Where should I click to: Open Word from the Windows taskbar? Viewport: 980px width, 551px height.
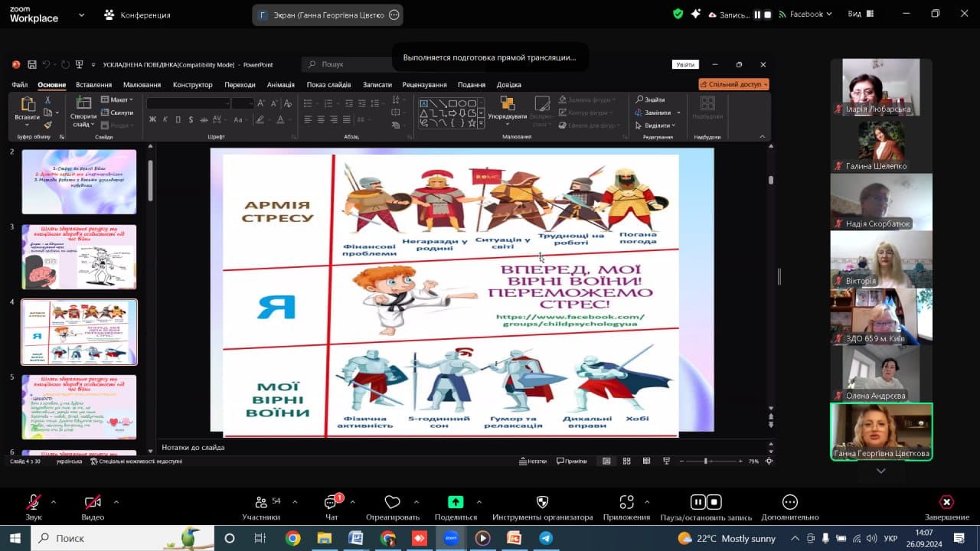356,538
